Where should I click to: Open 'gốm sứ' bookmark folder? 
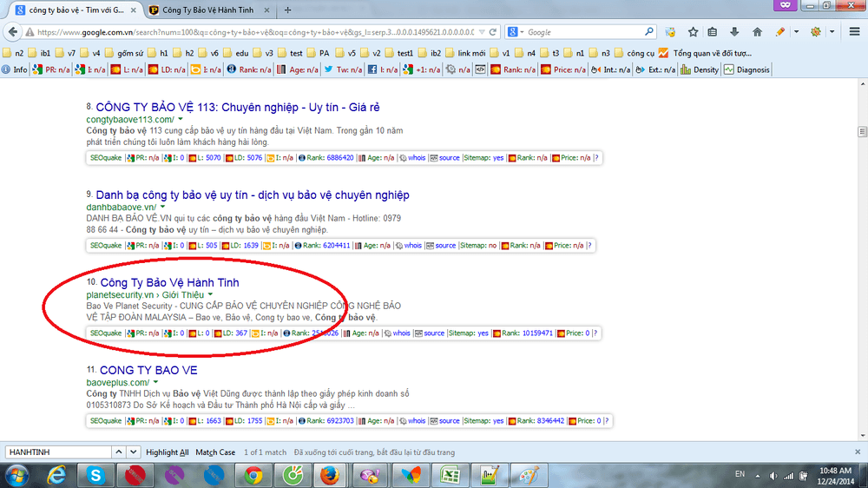124,53
